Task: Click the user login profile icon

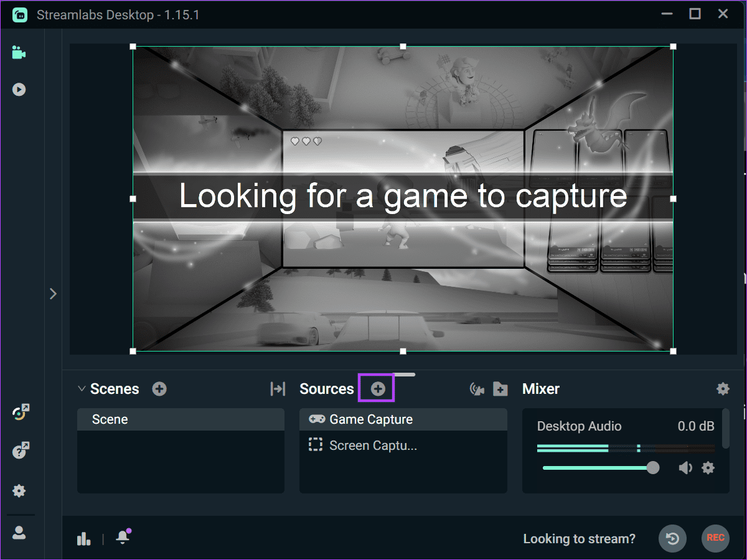Action: (x=19, y=533)
